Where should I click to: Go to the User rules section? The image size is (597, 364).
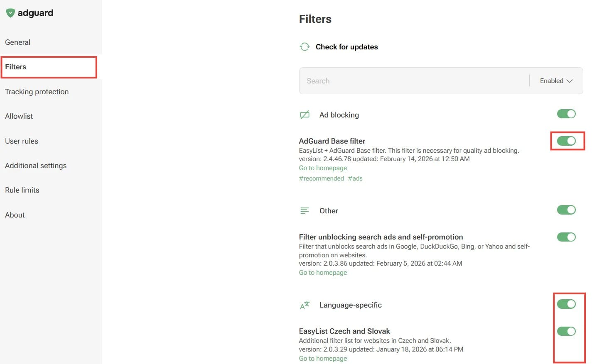(x=21, y=141)
